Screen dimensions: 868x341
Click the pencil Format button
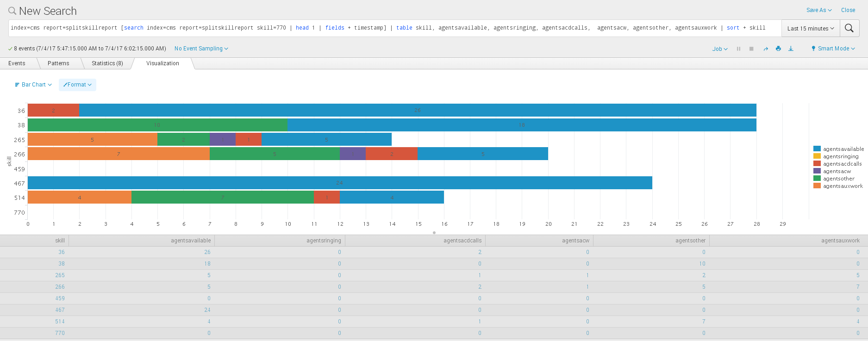77,85
